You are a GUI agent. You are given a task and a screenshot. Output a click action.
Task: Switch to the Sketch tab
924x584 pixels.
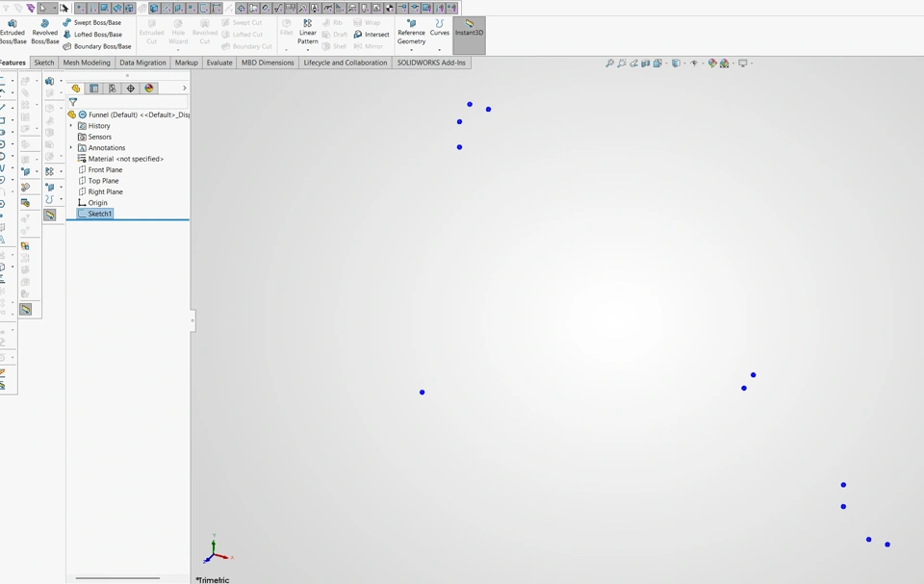pos(43,63)
